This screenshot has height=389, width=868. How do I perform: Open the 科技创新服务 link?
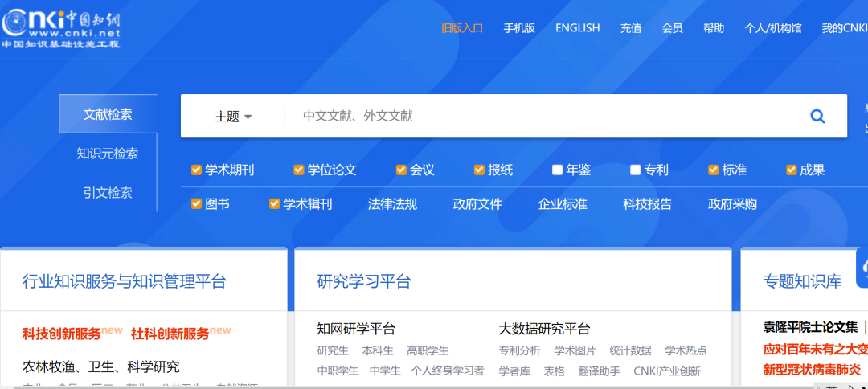(x=62, y=334)
